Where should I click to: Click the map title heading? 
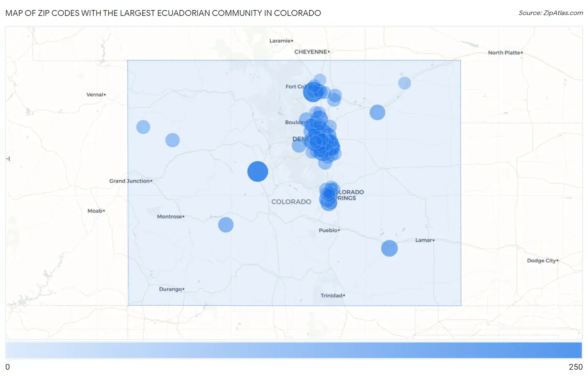163,13
